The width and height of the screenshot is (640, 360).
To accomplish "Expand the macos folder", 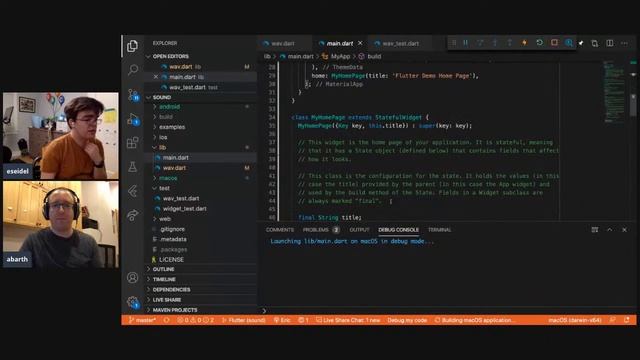I will [168, 178].
